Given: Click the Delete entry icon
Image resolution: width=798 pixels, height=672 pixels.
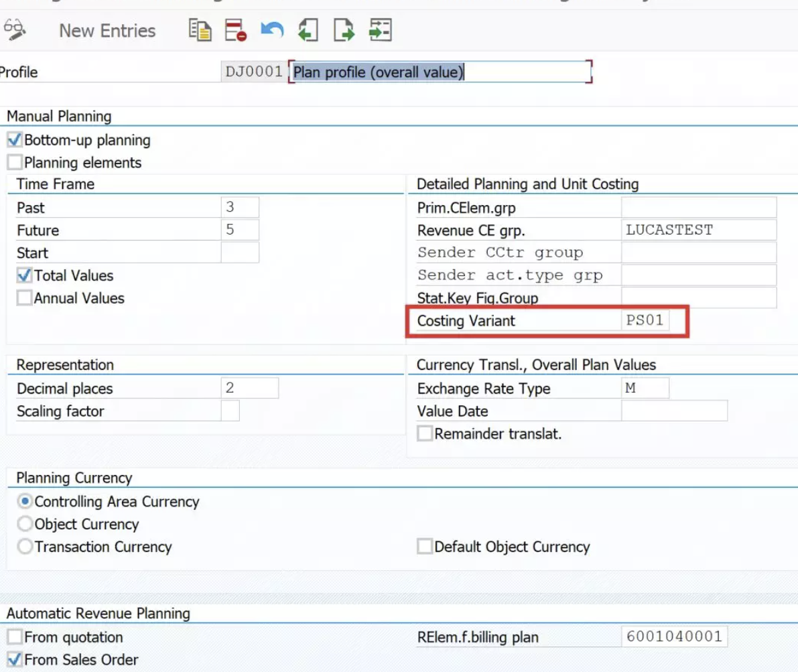Looking at the screenshot, I should tap(236, 30).
